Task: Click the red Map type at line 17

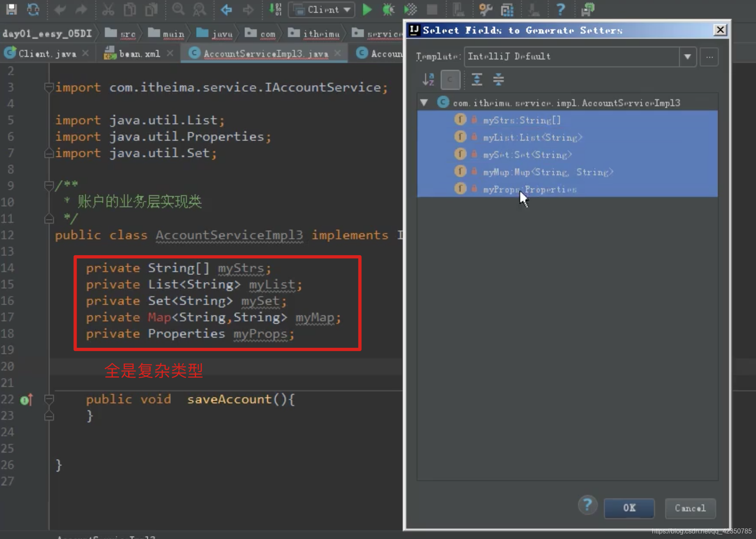Action: click(x=159, y=317)
